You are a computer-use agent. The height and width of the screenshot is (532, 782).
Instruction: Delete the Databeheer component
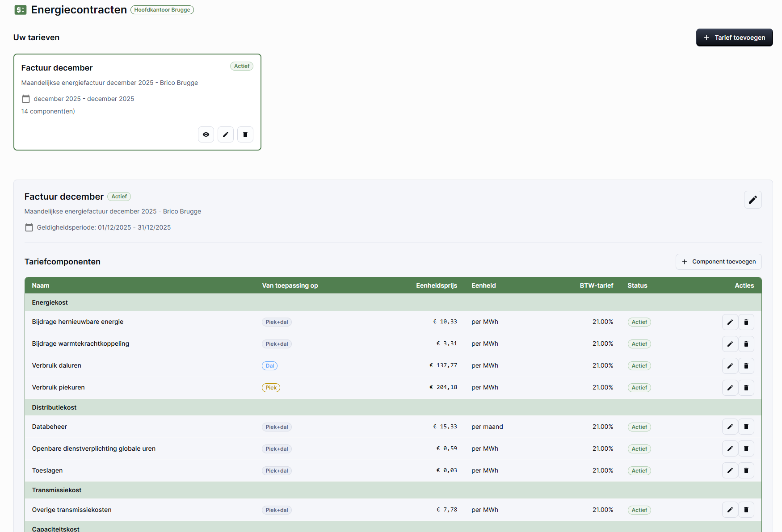pos(746,427)
